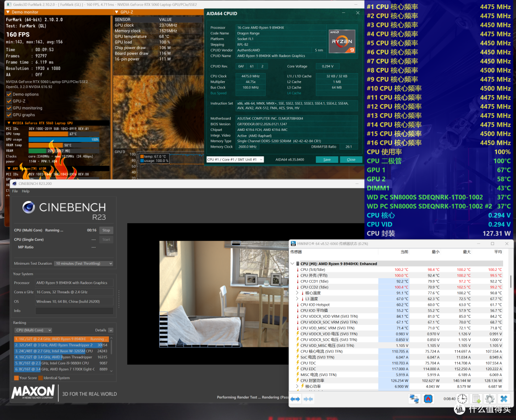Click 最大 column header in HWiNFO
Image resolution: width=516 pixels, height=420 pixels.
click(x=467, y=252)
